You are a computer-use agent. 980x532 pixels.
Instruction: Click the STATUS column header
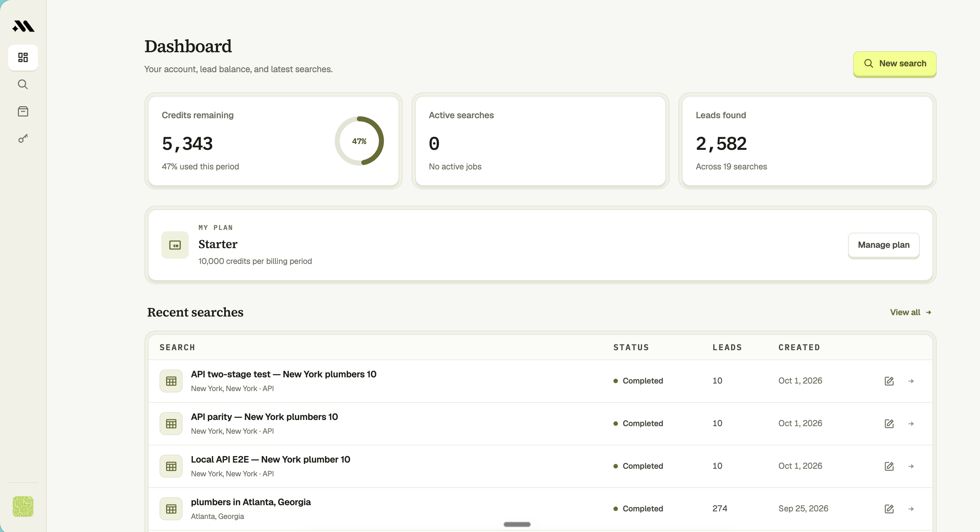pos(631,347)
